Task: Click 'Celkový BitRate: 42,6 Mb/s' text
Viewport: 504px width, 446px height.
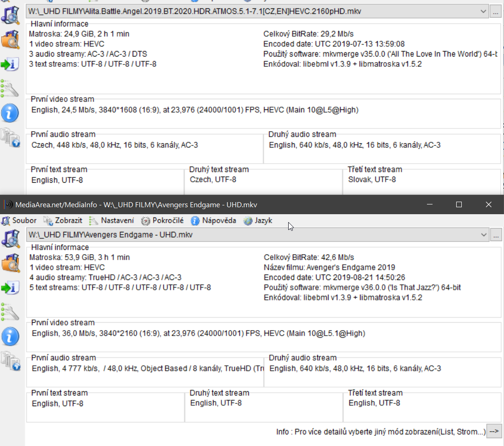Action: tap(309, 257)
